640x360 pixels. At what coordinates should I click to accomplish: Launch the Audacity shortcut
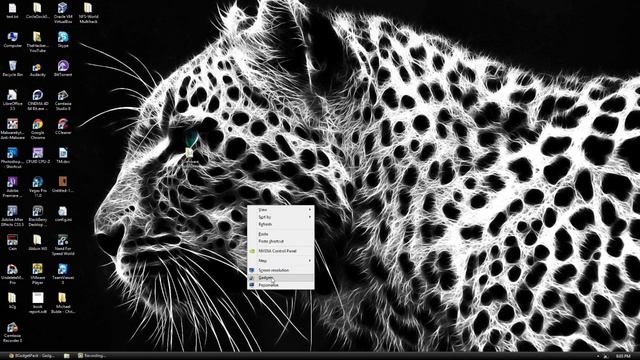(38, 69)
